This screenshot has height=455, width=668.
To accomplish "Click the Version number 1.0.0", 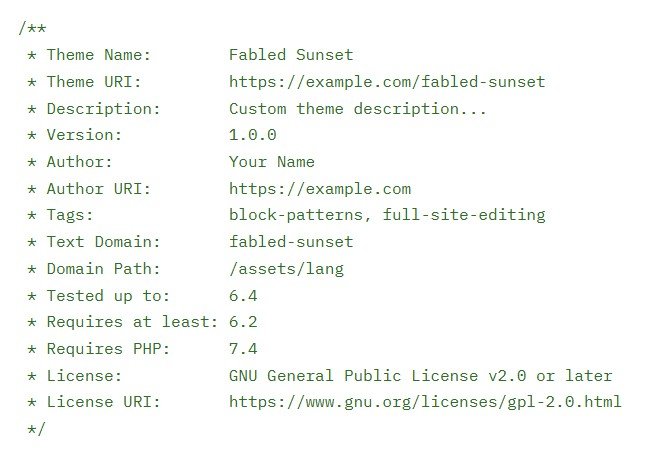I will [253, 135].
